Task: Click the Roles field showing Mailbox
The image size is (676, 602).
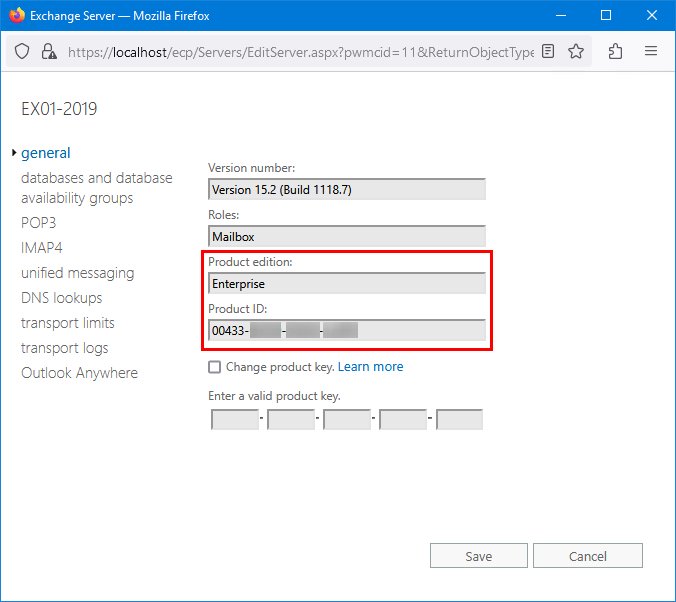Action: pos(347,236)
